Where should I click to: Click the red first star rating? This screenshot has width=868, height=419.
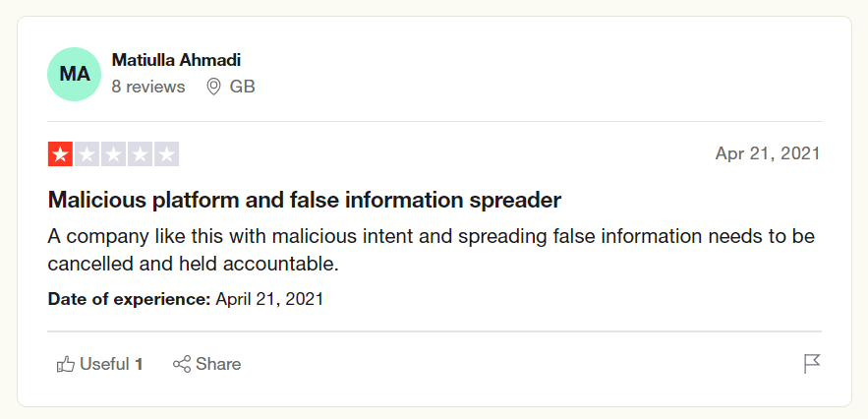pyautogui.click(x=60, y=154)
